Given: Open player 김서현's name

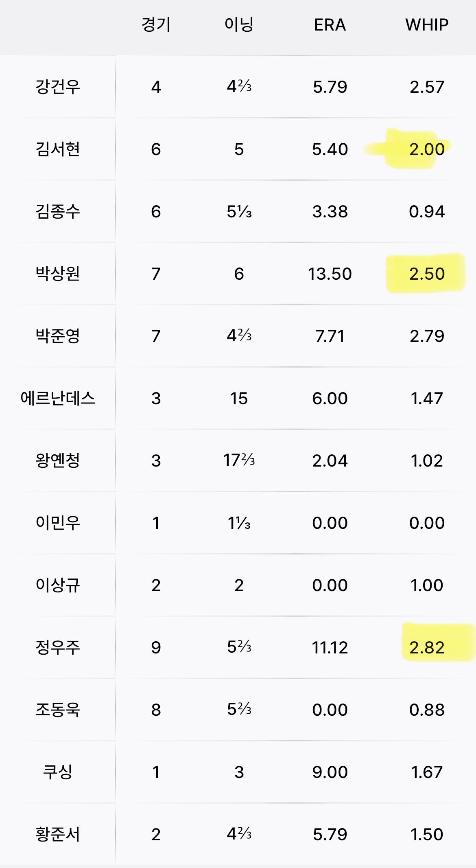Looking at the screenshot, I should tap(58, 149).
